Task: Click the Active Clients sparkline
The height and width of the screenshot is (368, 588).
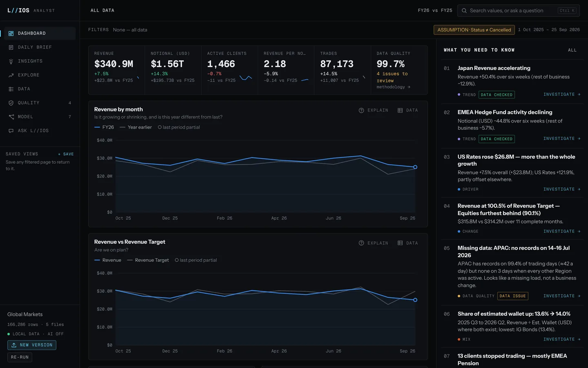Action: pos(245,78)
